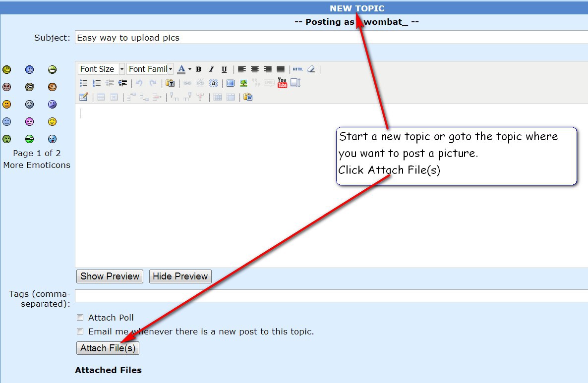Click the Show Preview button
Viewport: 588px width, 383px height.
point(110,276)
